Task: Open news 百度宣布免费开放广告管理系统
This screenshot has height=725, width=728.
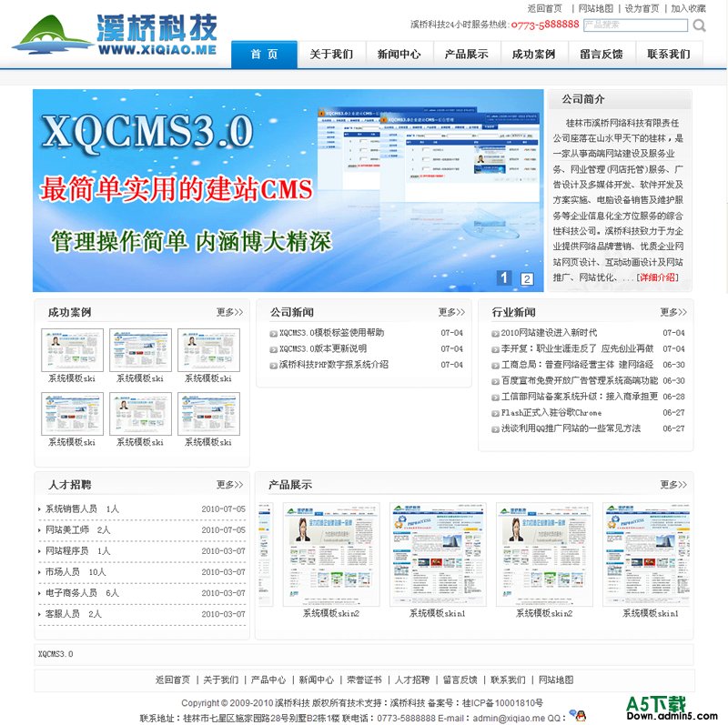Action: point(580,380)
